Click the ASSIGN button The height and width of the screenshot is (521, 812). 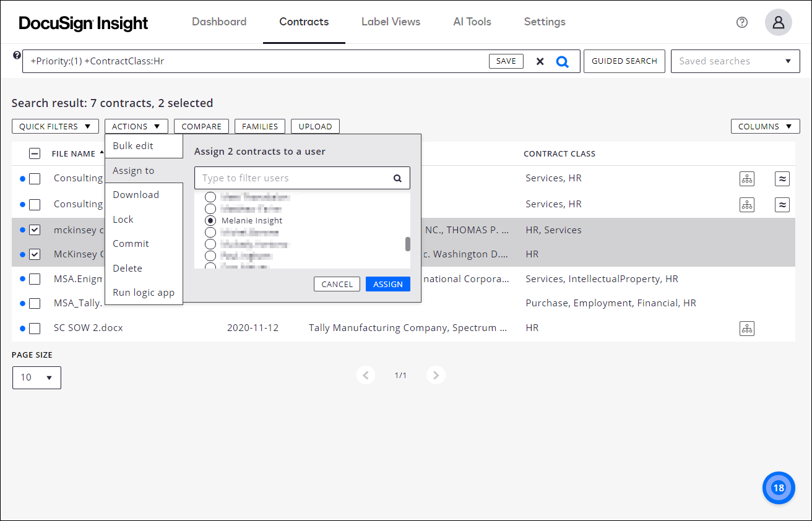click(388, 283)
